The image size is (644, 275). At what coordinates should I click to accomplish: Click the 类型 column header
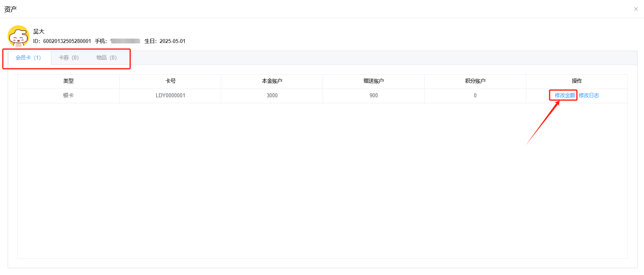(68, 81)
